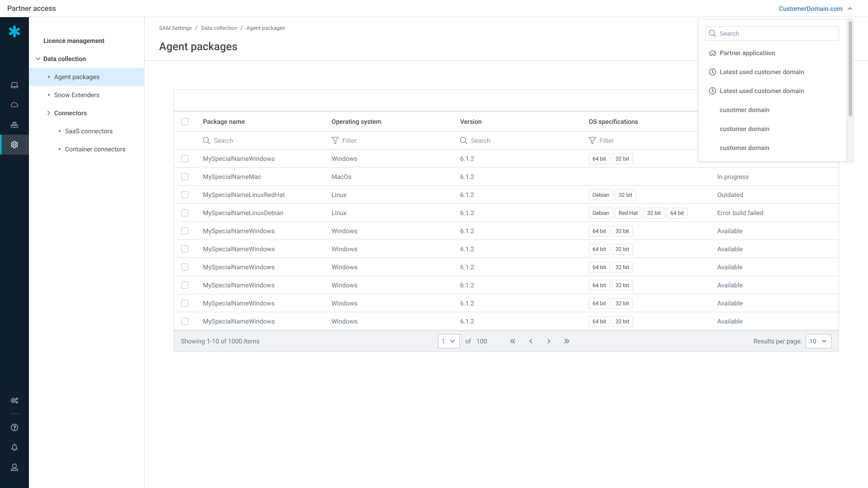
Task: Open OS specifications filter funnel
Action: (592, 141)
